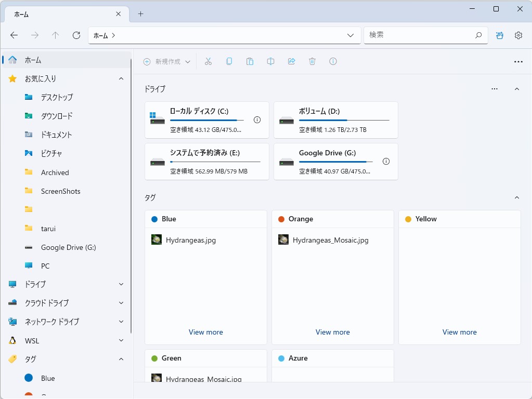The image size is (532, 399).
Task: Open the Properties info icon in toolbar
Action: 333,61
